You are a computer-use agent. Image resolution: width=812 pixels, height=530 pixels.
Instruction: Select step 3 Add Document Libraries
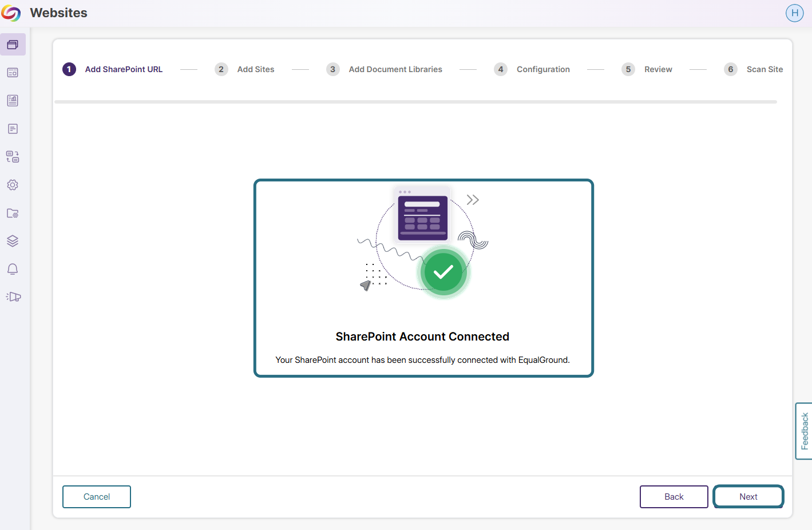click(384, 69)
